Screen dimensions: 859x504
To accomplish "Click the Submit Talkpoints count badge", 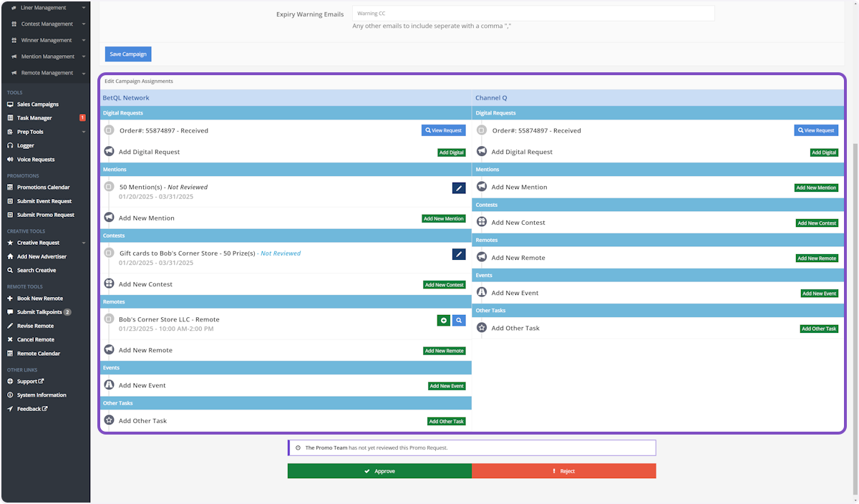I will [67, 312].
